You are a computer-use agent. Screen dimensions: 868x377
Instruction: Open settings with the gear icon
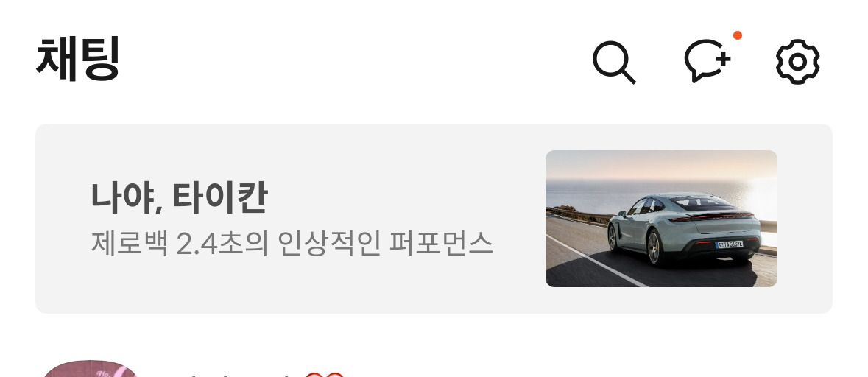[x=798, y=62]
